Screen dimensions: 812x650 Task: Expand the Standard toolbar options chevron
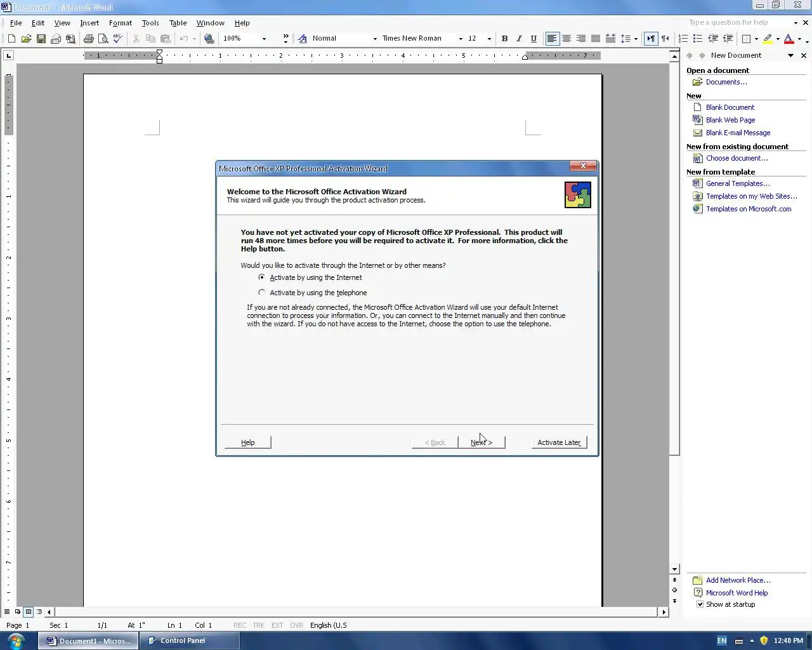(x=285, y=39)
